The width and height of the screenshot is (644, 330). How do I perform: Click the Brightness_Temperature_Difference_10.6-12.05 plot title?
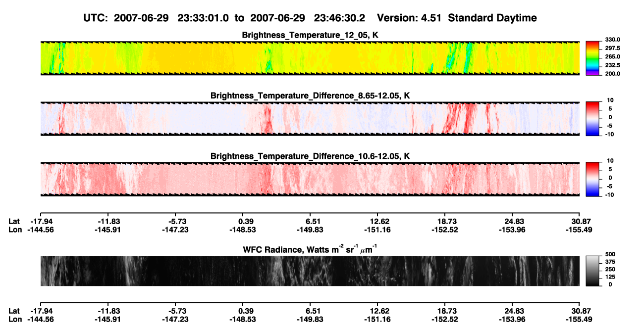(310, 156)
